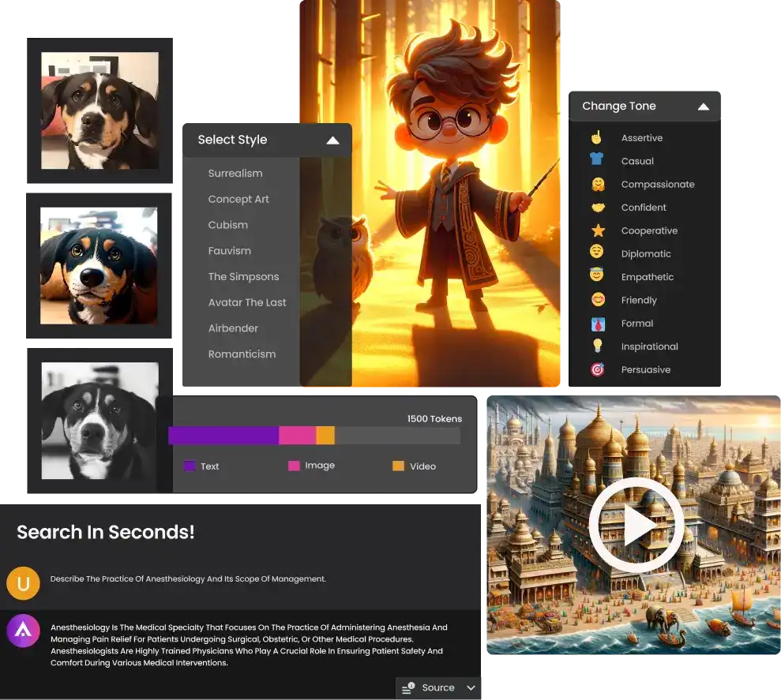The width and height of the screenshot is (781, 700).
Task: Click the halo face Empathetic emoji
Action: coord(597,275)
